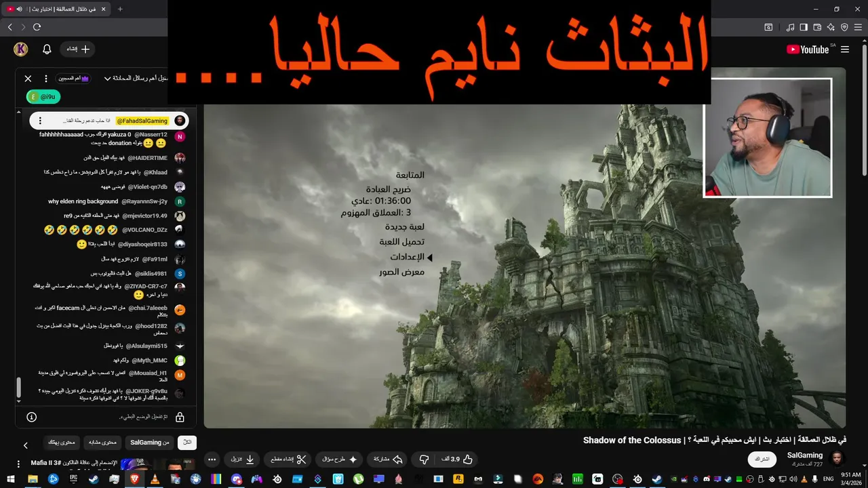This screenshot has width=868, height=488.
Task: Open options on pinned FahadSalGaming message
Action: [40, 121]
